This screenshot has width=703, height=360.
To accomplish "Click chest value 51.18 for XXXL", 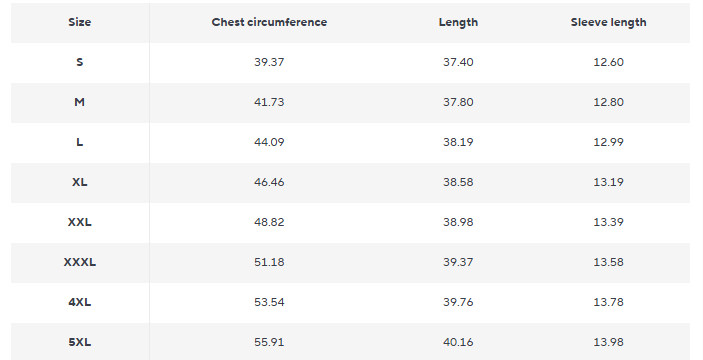I will coord(269,262).
